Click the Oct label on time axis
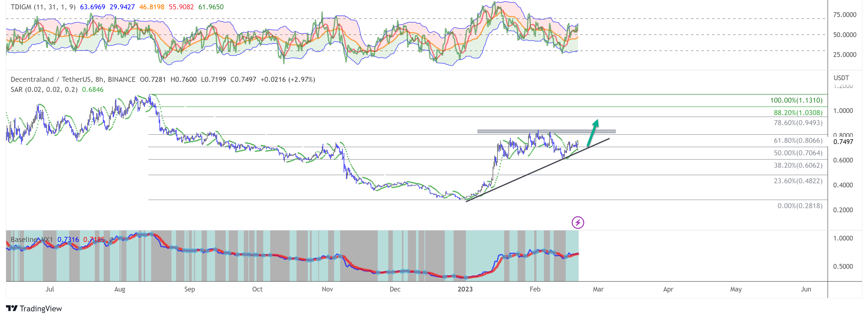 (257, 289)
